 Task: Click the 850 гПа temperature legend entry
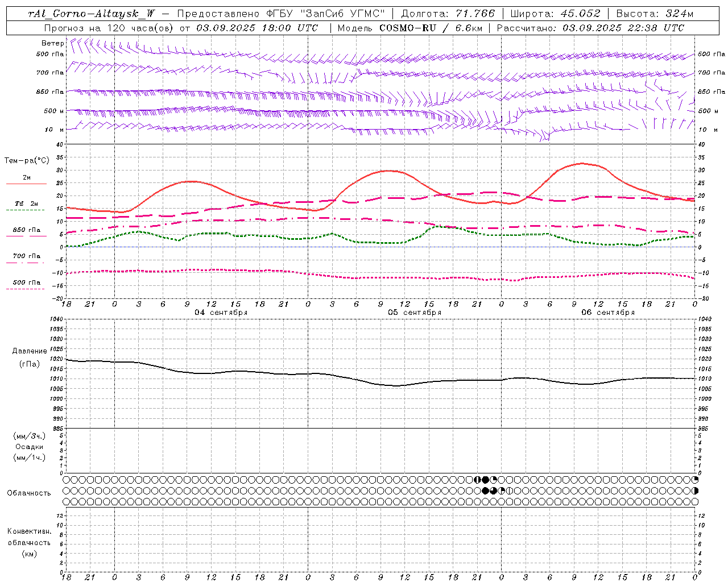tap(27, 230)
